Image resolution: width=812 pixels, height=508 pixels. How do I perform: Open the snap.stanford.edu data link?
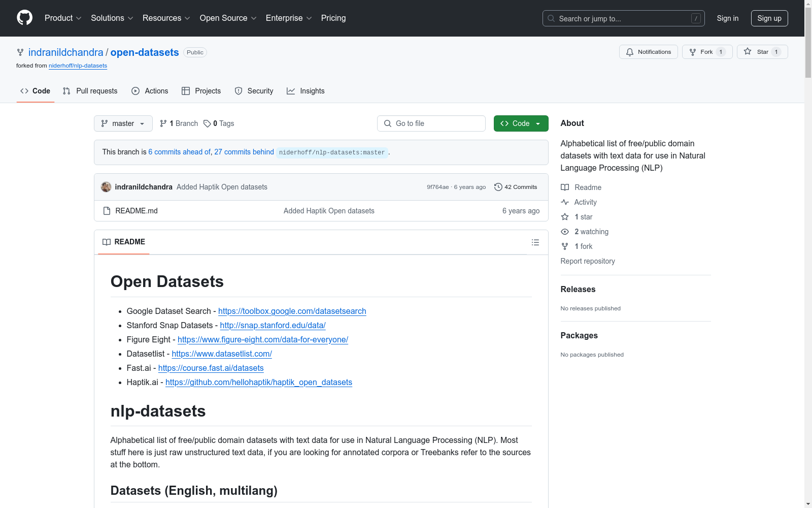273,325
